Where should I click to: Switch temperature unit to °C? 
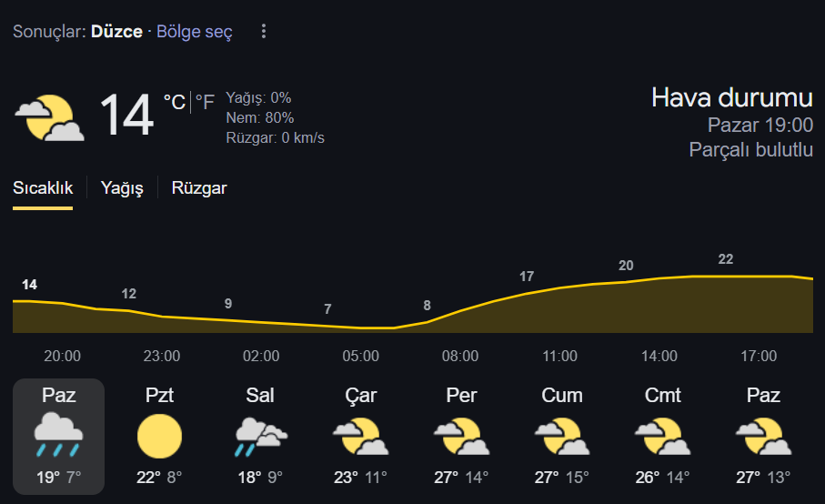point(174,102)
